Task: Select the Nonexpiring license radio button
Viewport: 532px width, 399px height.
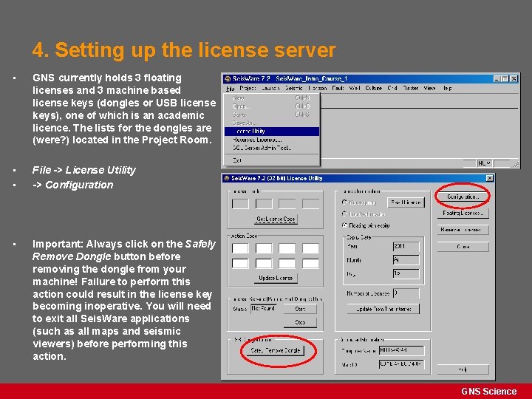Action: click(x=344, y=202)
